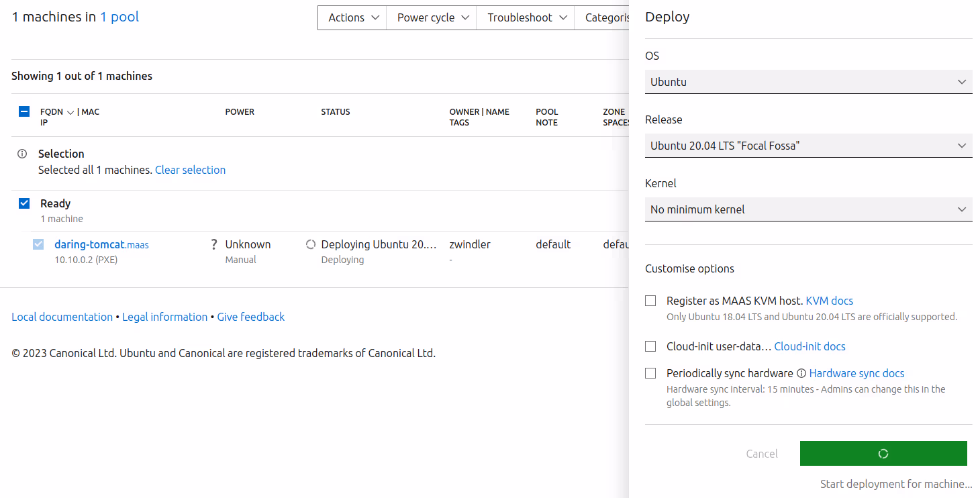
Task: Open the Power cycle menu
Action: [x=432, y=17]
